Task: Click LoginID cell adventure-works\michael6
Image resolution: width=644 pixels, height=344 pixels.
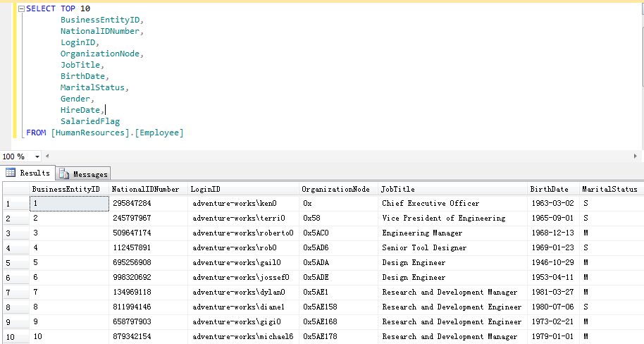Action: point(244,337)
